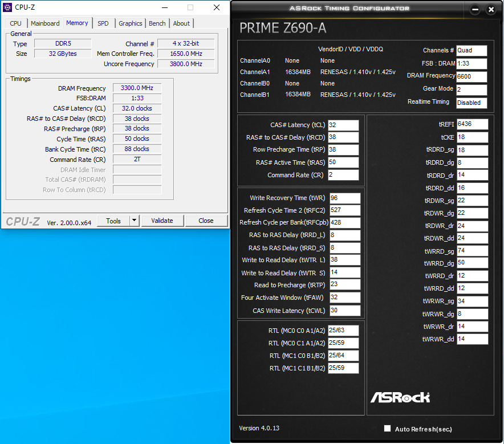Open the Graphics tab

pyautogui.click(x=130, y=23)
